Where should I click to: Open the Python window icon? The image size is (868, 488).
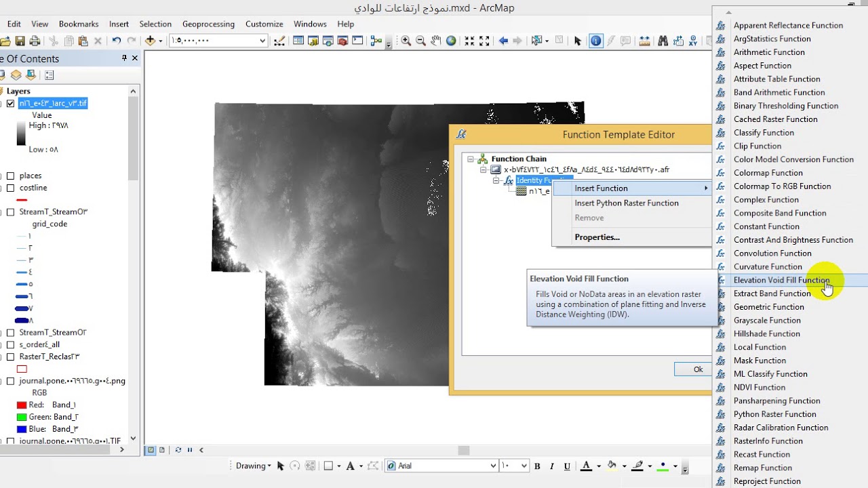click(x=357, y=41)
